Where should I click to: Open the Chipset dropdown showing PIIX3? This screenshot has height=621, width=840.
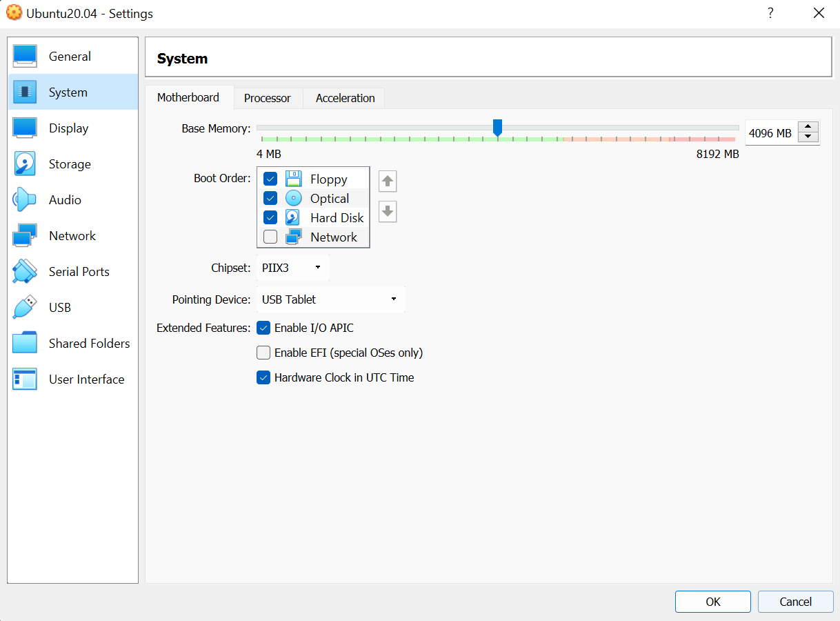293,267
